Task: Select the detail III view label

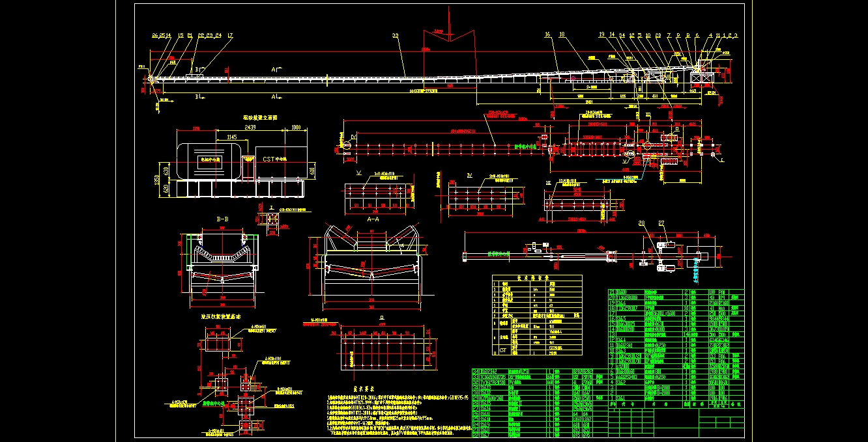Action: point(548,183)
